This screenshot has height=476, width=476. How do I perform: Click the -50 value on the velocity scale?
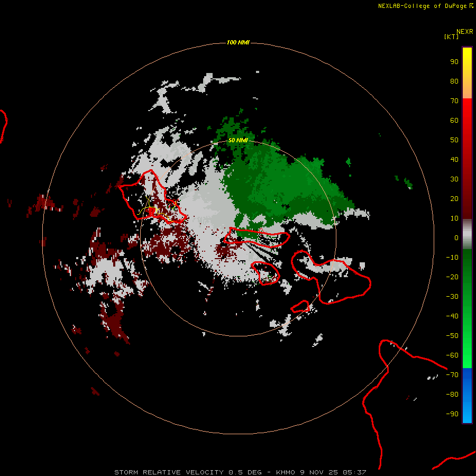tap(452, 336)
